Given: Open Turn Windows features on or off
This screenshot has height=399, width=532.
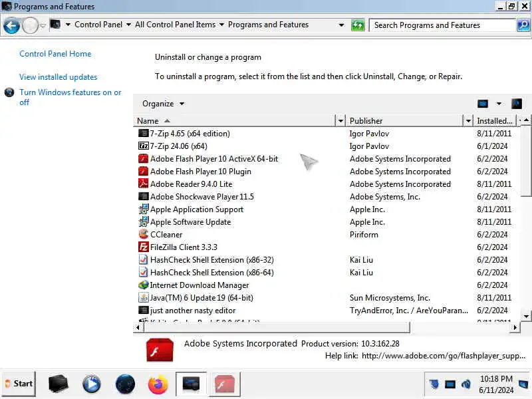Looking at the screenshot, I should pyautogui.click(x=70, y=97).
